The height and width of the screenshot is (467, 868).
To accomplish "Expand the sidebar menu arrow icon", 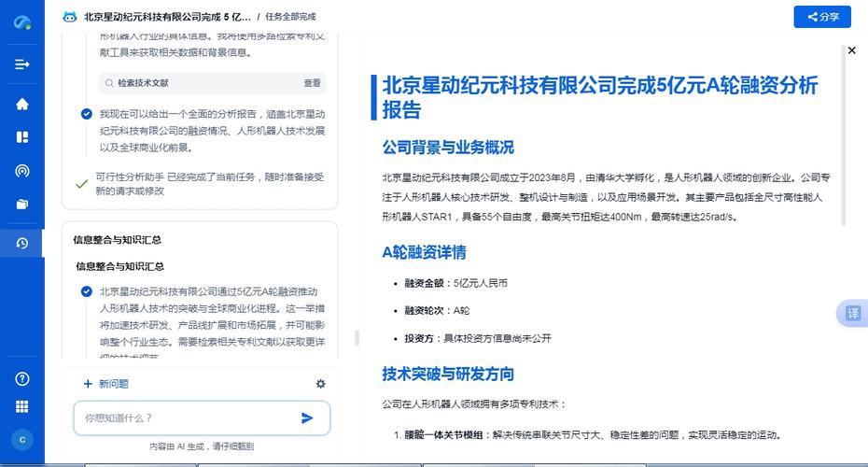I will point(22,64).
